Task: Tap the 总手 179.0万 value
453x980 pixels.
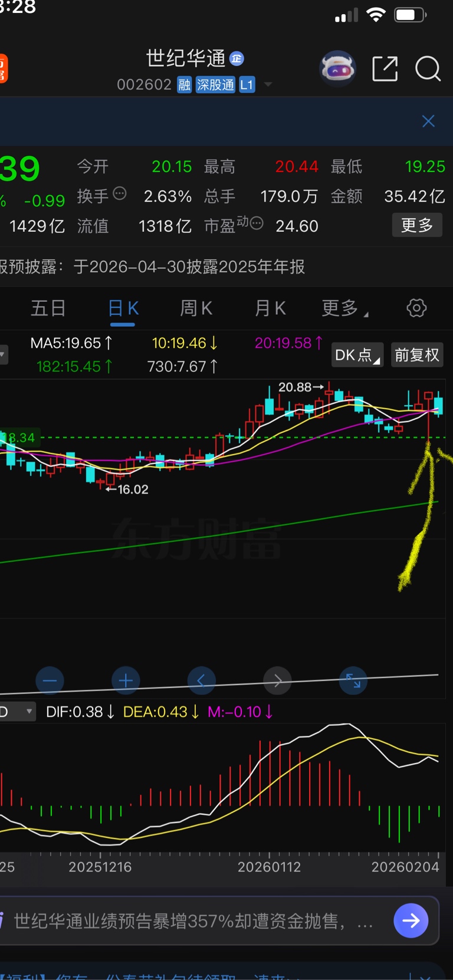Action: click(289, 196)
